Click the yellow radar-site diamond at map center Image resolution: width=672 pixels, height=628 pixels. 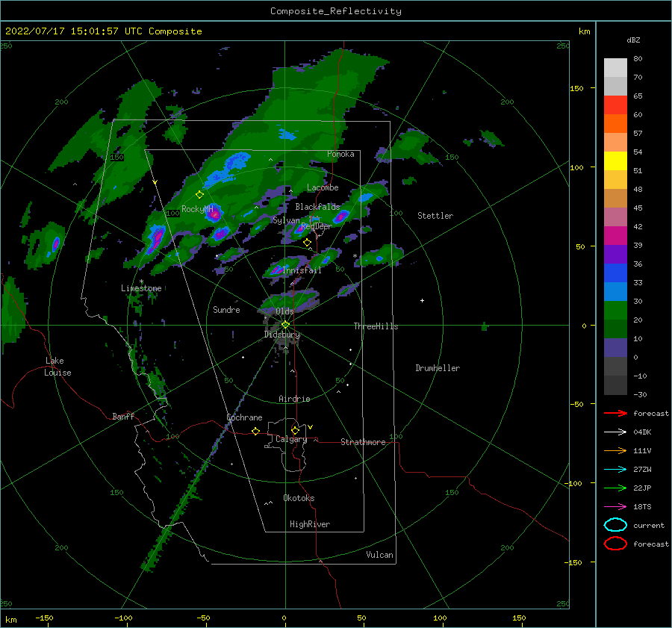[285, 325]
